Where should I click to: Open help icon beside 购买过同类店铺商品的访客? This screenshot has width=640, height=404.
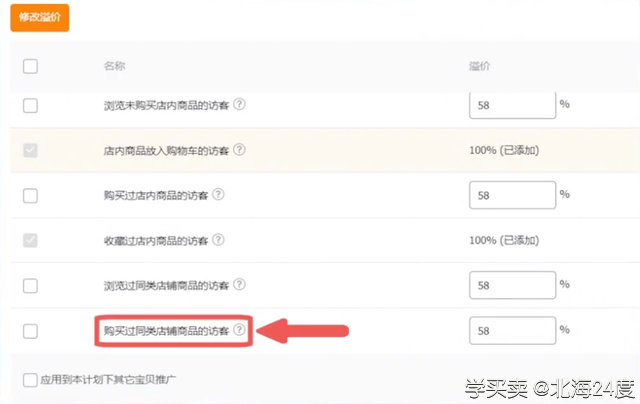click(240, 330)
